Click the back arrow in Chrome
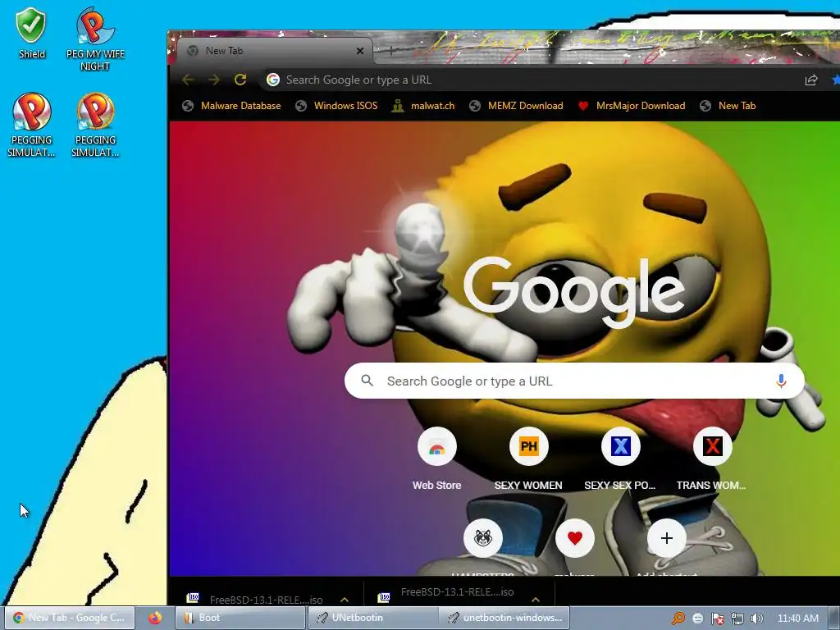Screen dimensions: 840x630 point(188,80)
